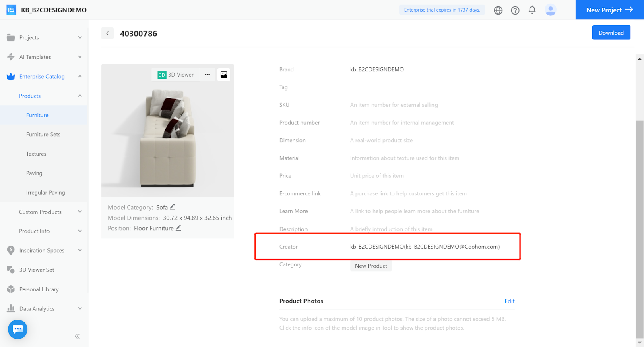Viewport: 644px width, 347px height.
Task: Expand the Projects menu
Action: point(44,37)
